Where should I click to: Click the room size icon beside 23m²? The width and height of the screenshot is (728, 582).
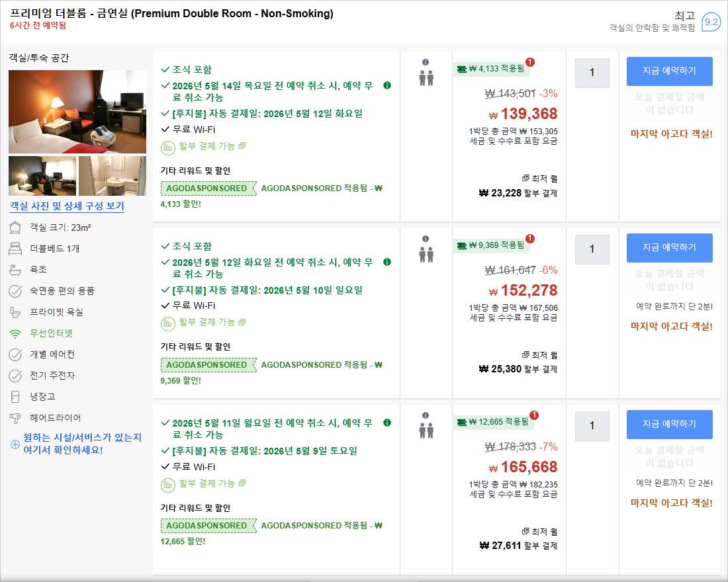pos(15,228)
